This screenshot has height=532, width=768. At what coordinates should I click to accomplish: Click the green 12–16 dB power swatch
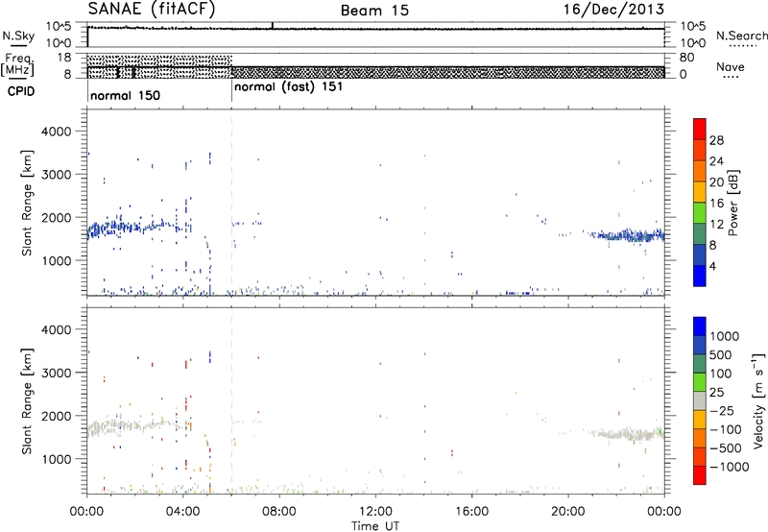click(x=700, y=213)
